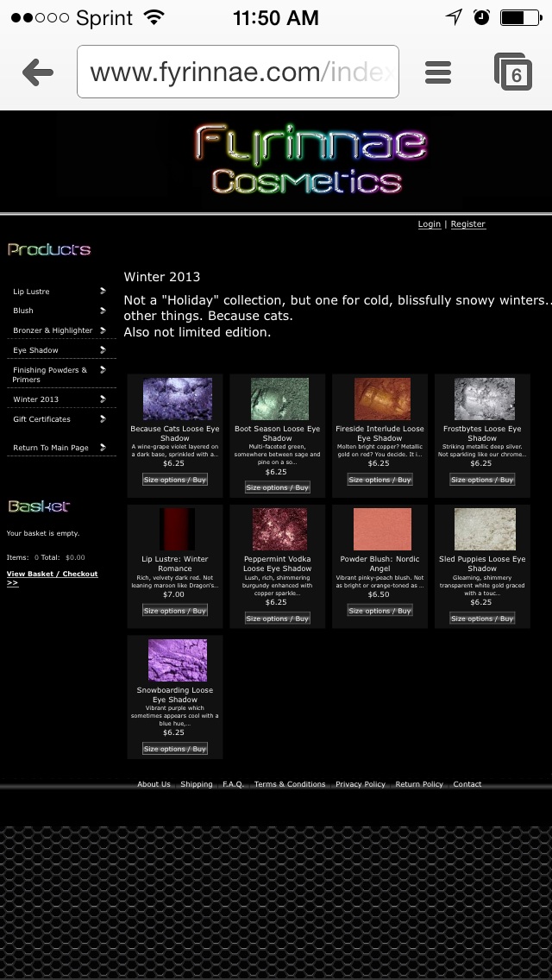Open Blush category
The height and width of the screenshot is (980, 552).
23,310
